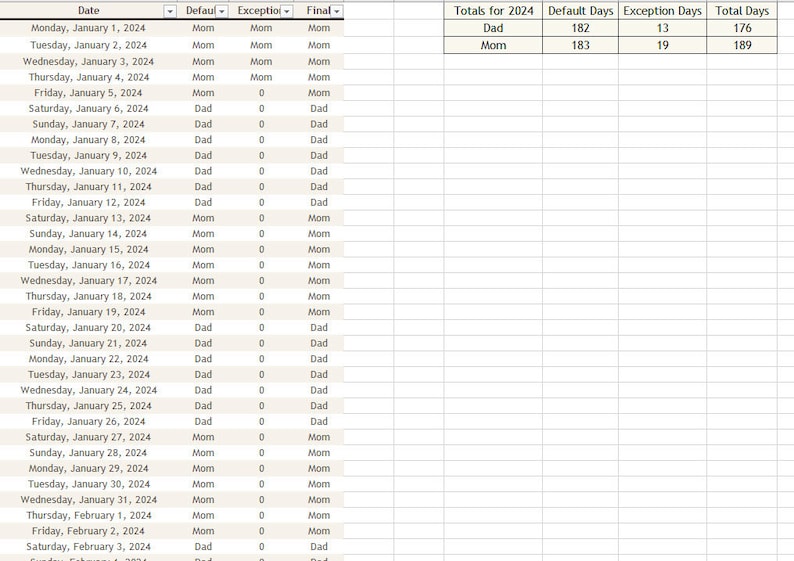794x561 pixels.
Task: Select the 'Totals for 2024' header cell
Action: click(493, 11)
